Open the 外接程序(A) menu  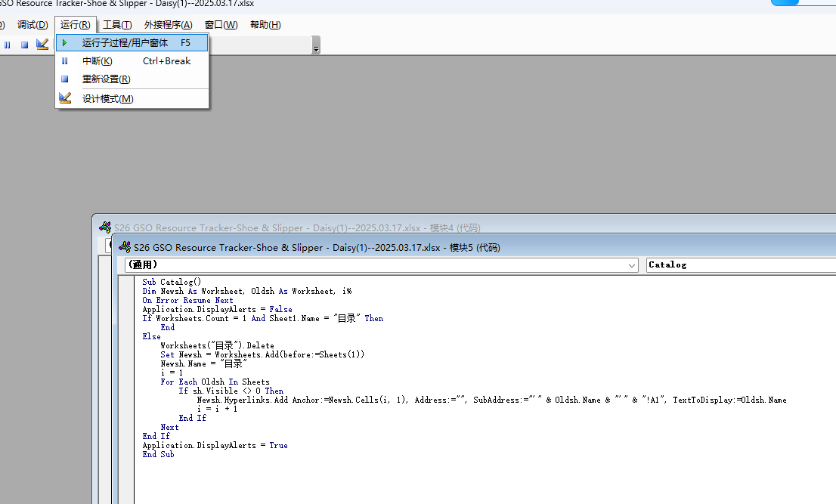(168, 24)
